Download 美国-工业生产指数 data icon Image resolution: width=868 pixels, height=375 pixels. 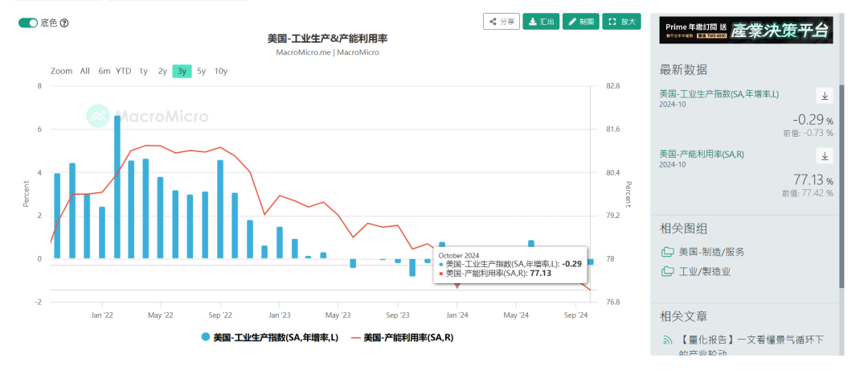pyautogui.click(x=825, y=96)
